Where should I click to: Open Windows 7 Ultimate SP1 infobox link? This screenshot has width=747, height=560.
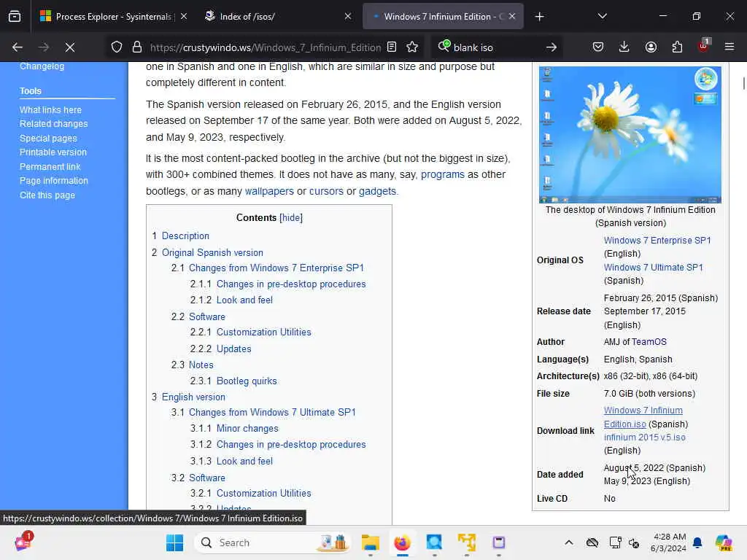coord(654,268)
